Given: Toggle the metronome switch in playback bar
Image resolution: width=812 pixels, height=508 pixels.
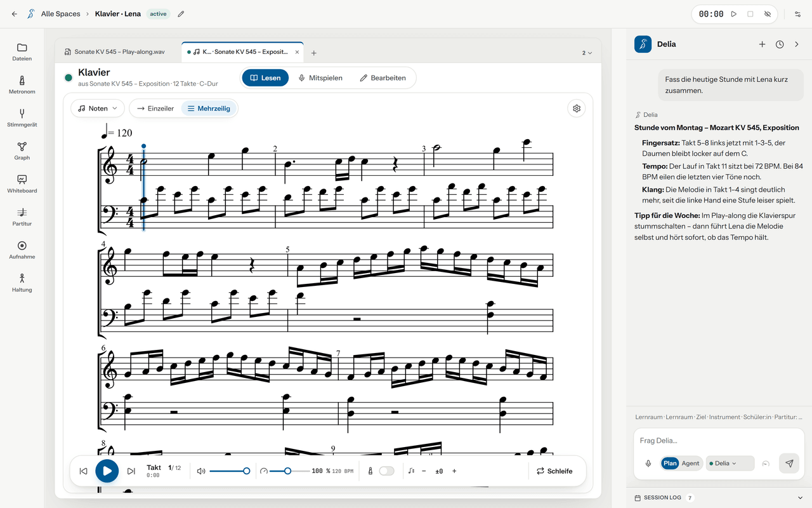Looking at the screenshot, I should pos(386,471).
